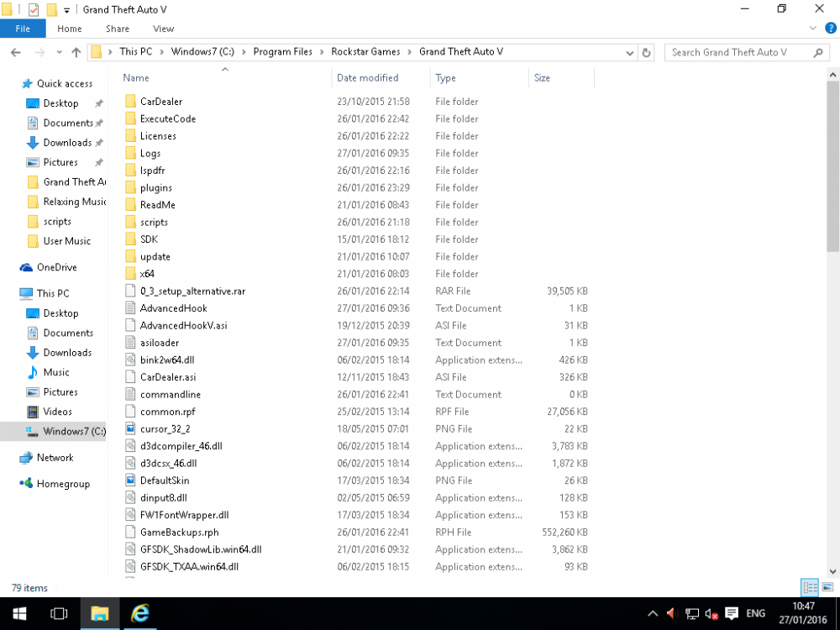Click 'This PC' breadcrumb segment

[x=135, y=52]
